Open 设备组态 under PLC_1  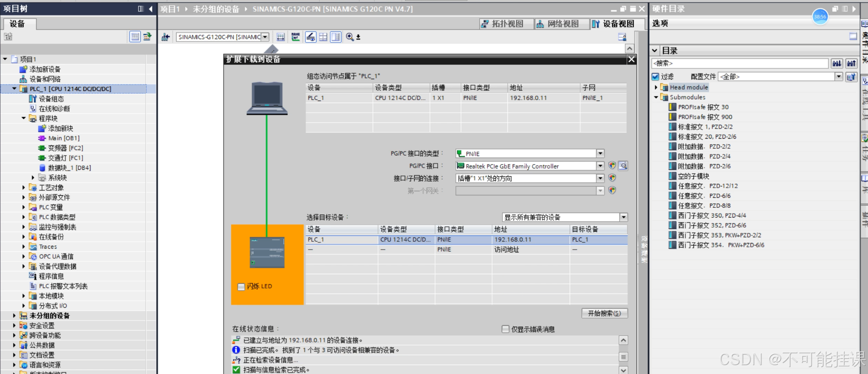51,99
